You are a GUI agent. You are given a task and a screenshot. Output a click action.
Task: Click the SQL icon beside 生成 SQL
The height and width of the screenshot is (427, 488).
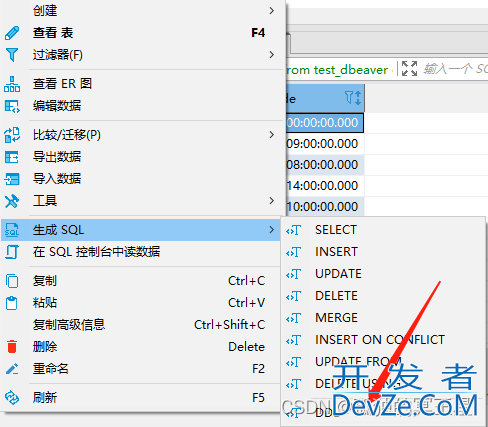pyautogui.click(x=12, y=230)
